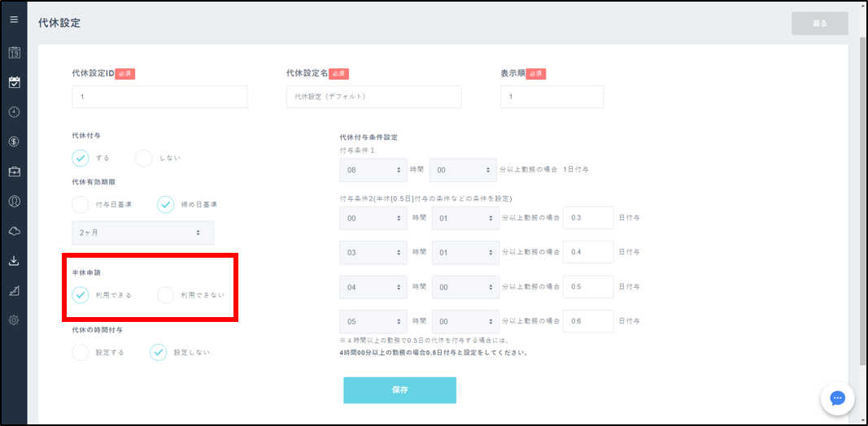Open the chat support bubble

tap(837, 398)
